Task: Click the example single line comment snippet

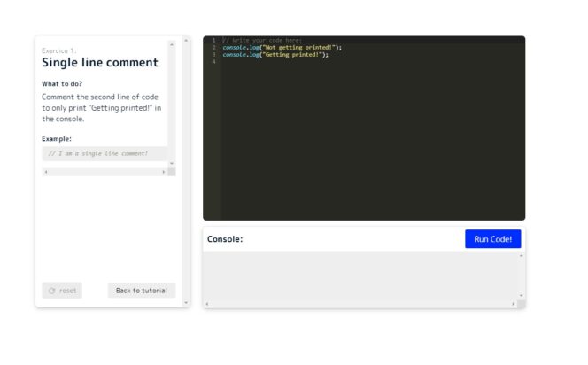Action: pos(97,153)
